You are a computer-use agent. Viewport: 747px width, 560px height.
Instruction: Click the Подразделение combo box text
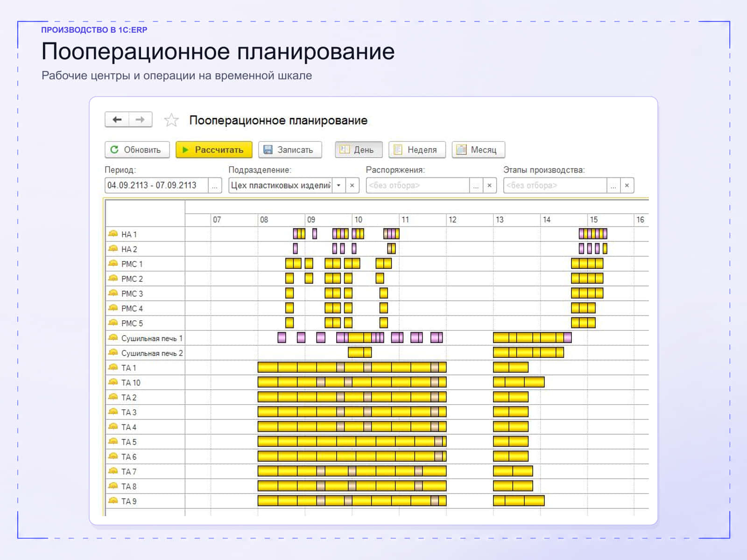coord(281,185)
